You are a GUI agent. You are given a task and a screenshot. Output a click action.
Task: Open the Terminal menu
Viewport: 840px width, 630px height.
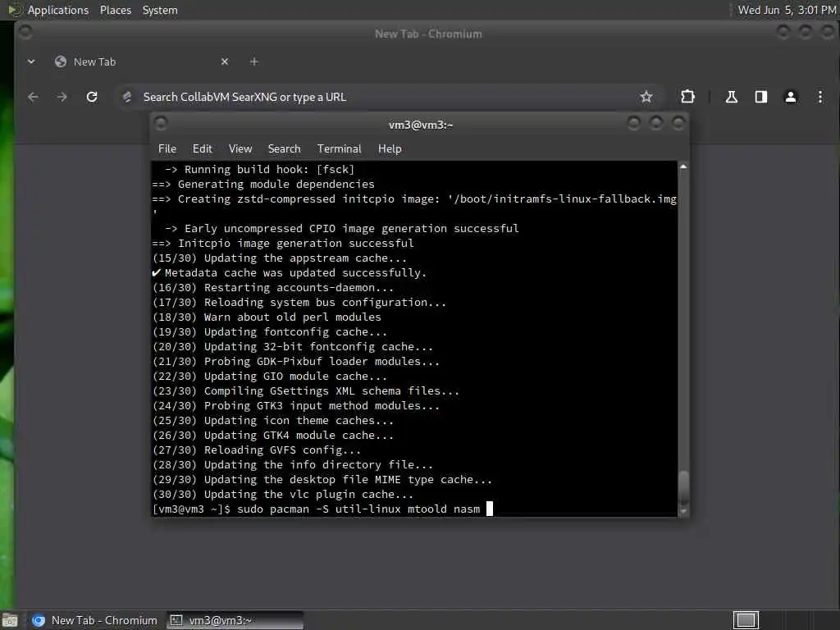tap(339, 149)
